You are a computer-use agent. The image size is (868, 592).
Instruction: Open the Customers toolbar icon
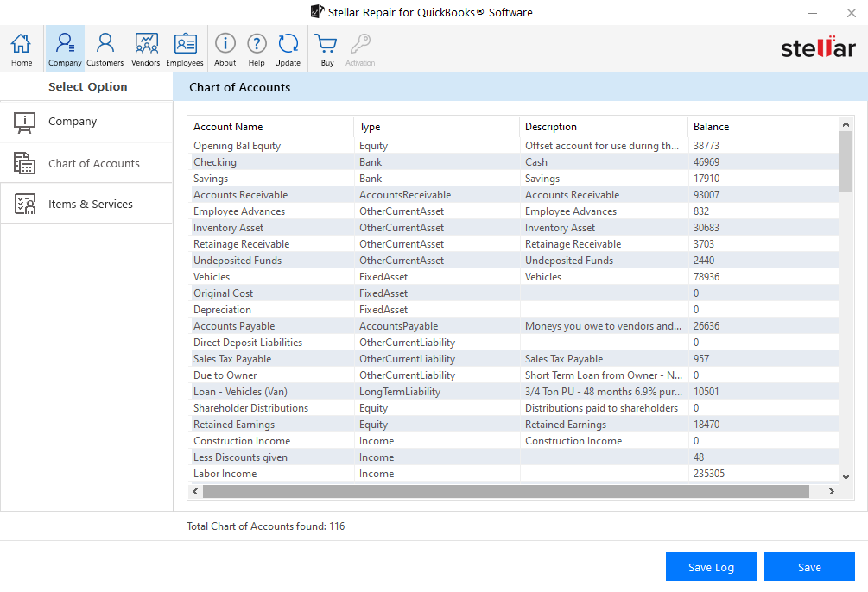click(105, 48)
